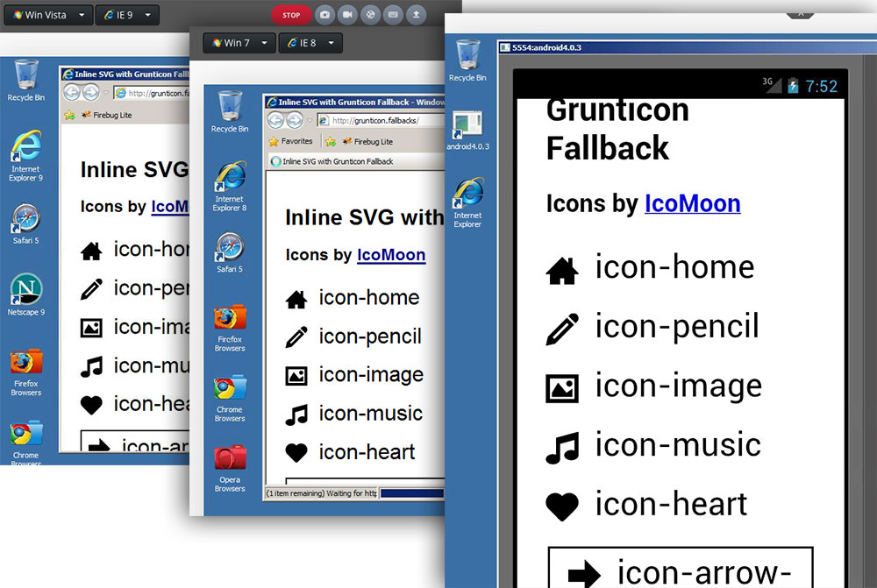Click the back arrow in the IE 8 window
877x588 pixels.
(x=275, y=120)
